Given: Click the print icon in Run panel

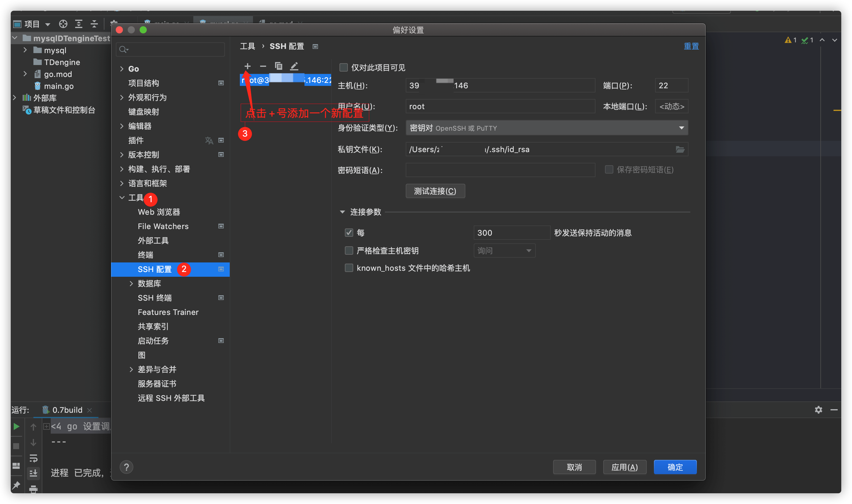Looking at the screenshot, I should pos(33,489).
